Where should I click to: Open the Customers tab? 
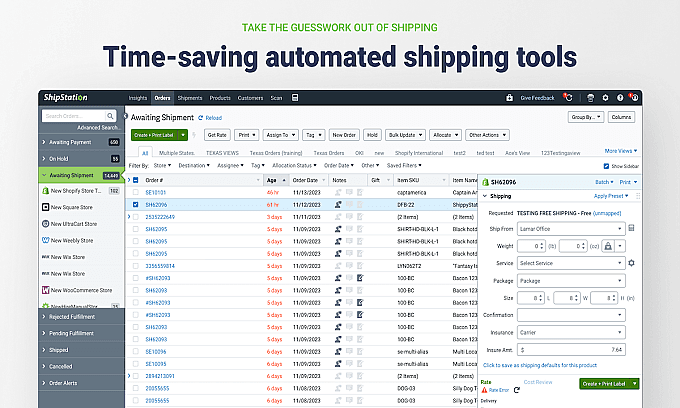click(x=250, y=98)
